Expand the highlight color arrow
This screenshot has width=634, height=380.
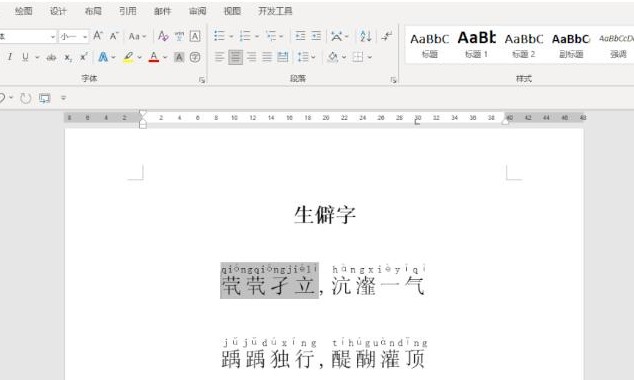pyautogui.click(x=139, y=57)
